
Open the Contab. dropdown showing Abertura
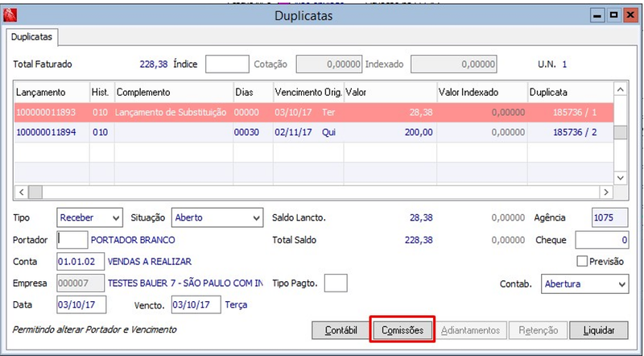tap(585, 284)
